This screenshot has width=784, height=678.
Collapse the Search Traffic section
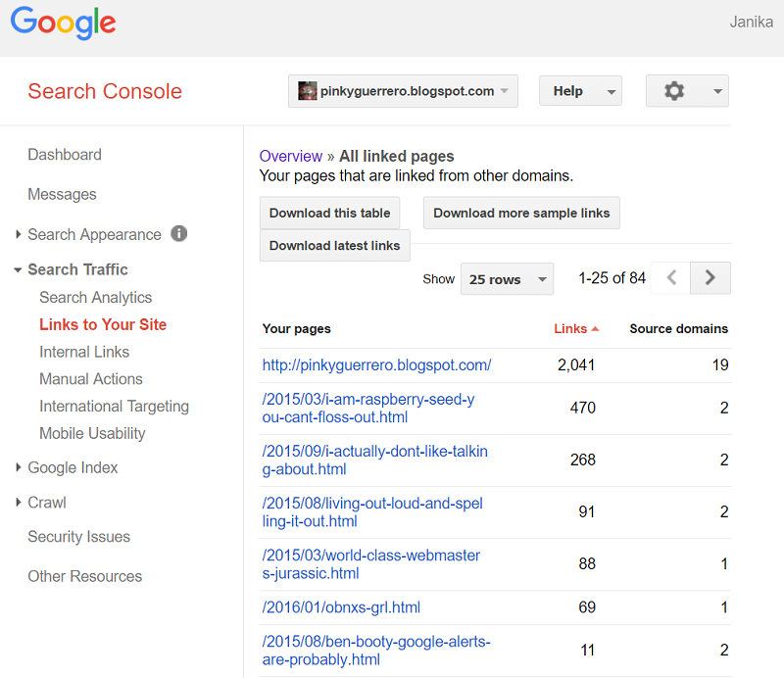coord(19,270)
